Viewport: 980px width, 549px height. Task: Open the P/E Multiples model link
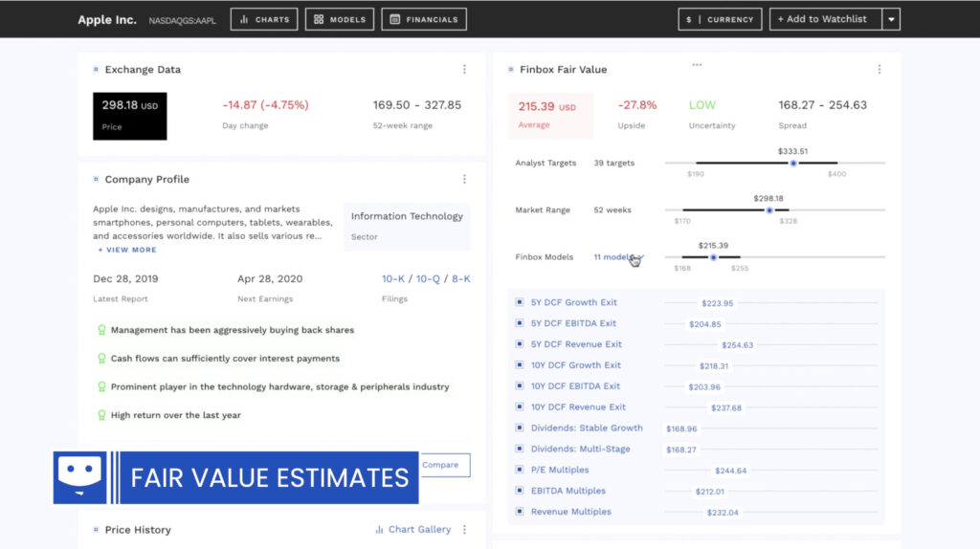(560, 470)
